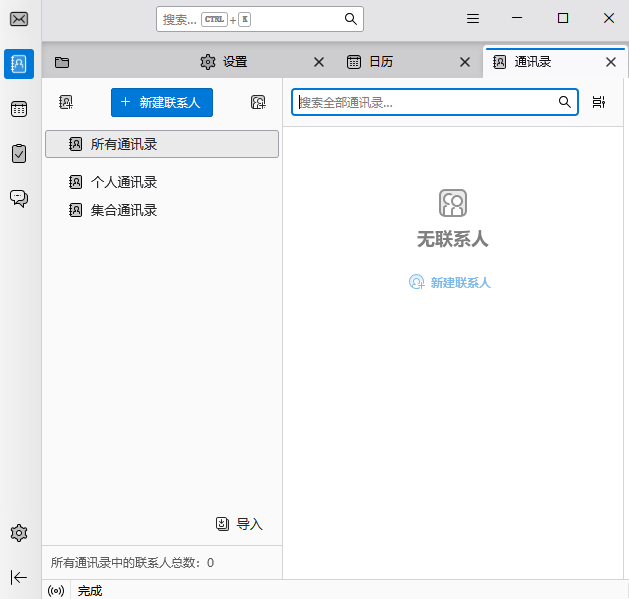Select 所有通讯录 in the list
This screenshot has width=629, height=599.
[162, 144]
